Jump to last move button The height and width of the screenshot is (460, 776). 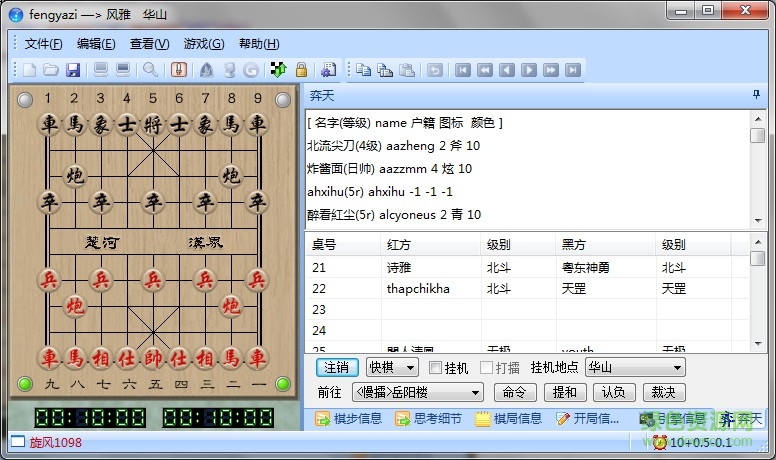pos(573,70)
